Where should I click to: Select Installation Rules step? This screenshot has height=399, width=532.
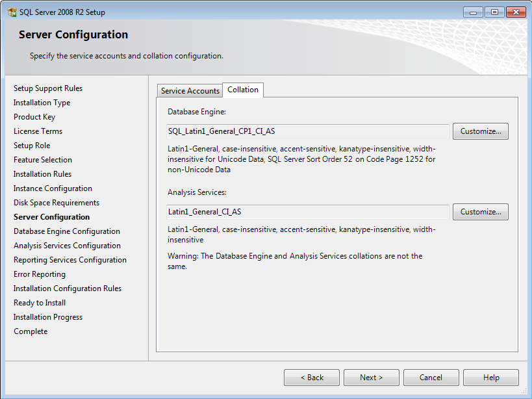(42, 174)
